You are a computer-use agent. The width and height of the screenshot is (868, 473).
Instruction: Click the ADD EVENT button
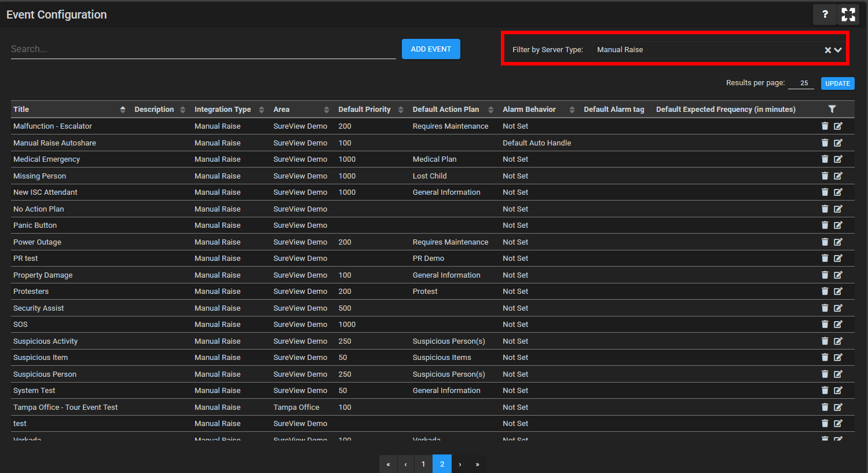[x=431, y=49]
